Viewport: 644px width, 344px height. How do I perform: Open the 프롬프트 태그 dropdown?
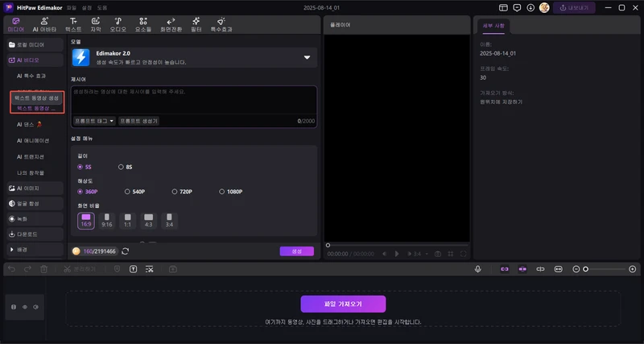coord(94,121)
